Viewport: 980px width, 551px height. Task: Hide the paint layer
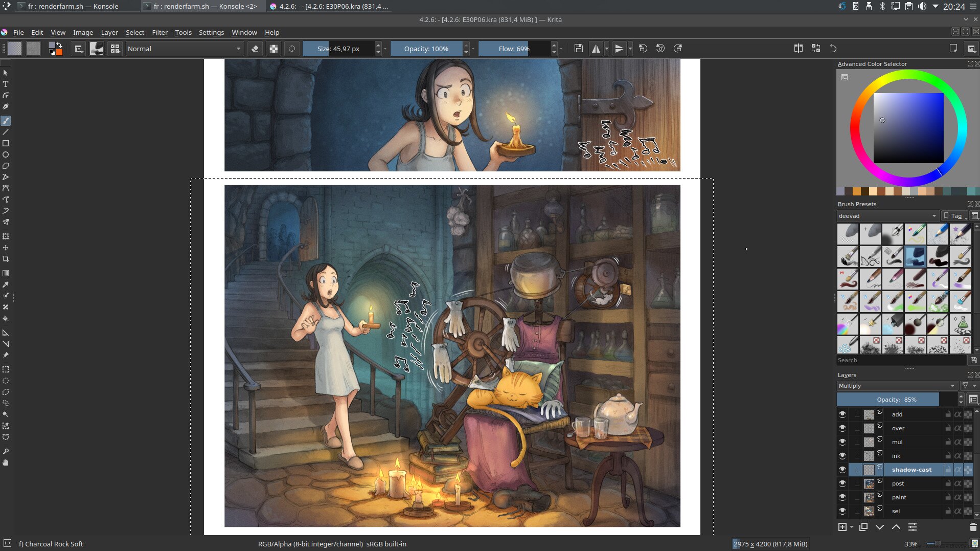[x=842, y=497]
